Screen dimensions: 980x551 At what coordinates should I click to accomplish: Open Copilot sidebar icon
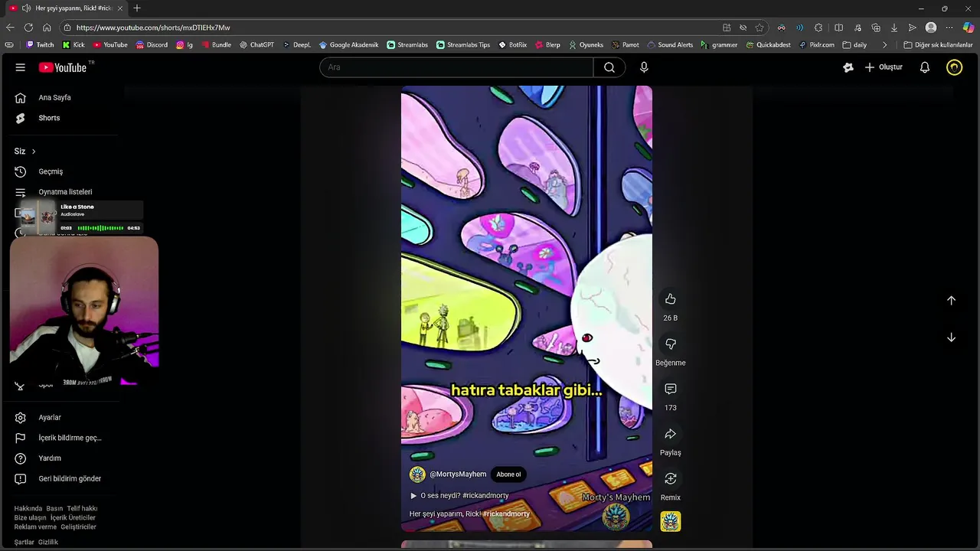coord(969,28)
